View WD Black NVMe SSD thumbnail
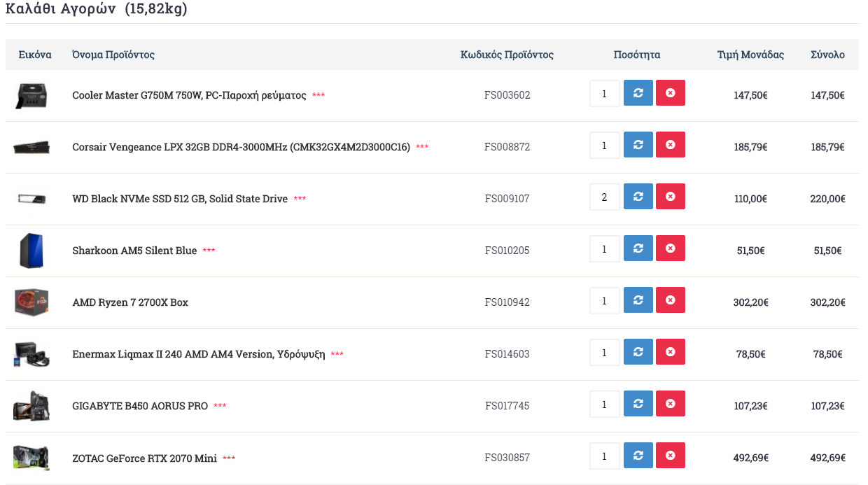The height and width of the screenshot is (485, 868). click(31, 199)
